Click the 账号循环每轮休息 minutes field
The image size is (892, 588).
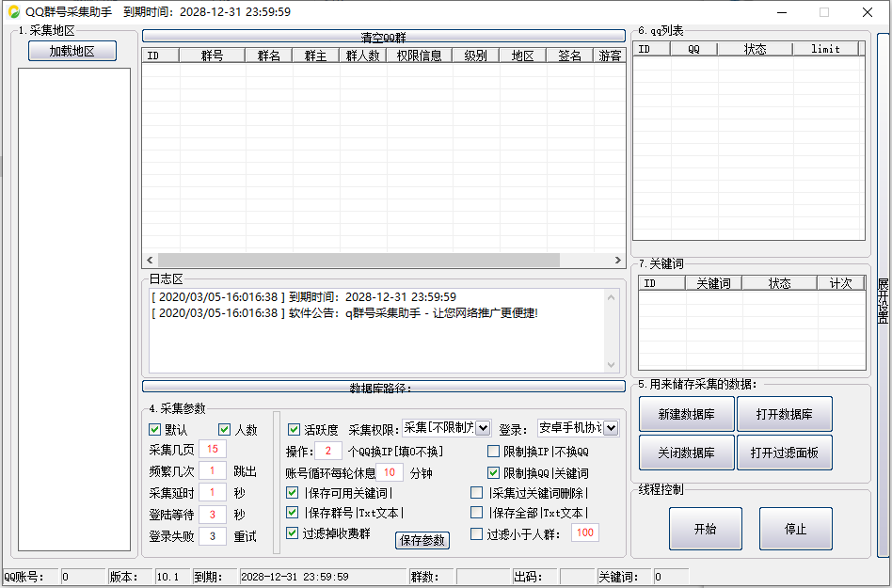[390, 472]
